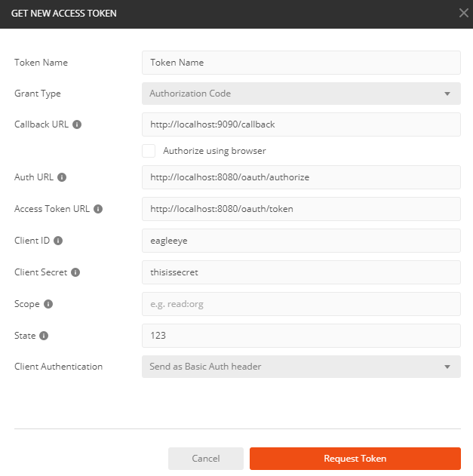The image size is (473, 476).
Task: Click info icon next to Client Secret
Action: (x=75, y=272)
